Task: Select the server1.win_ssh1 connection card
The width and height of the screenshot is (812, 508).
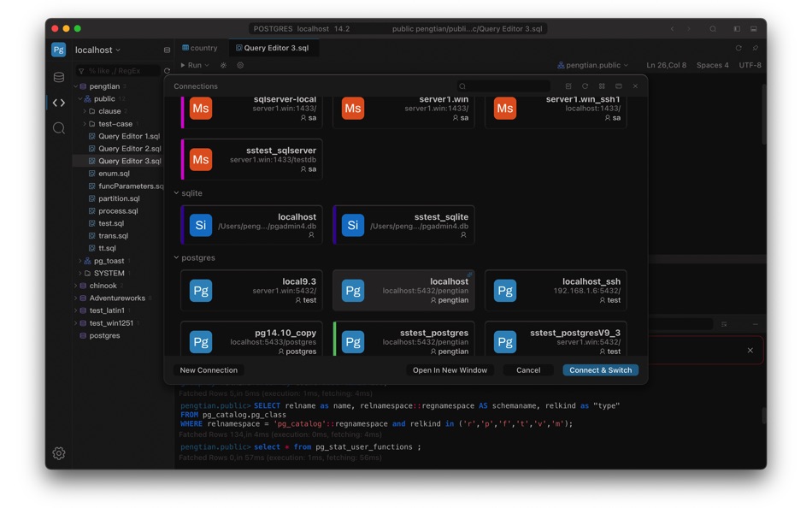Action: [x=556, y=112]
